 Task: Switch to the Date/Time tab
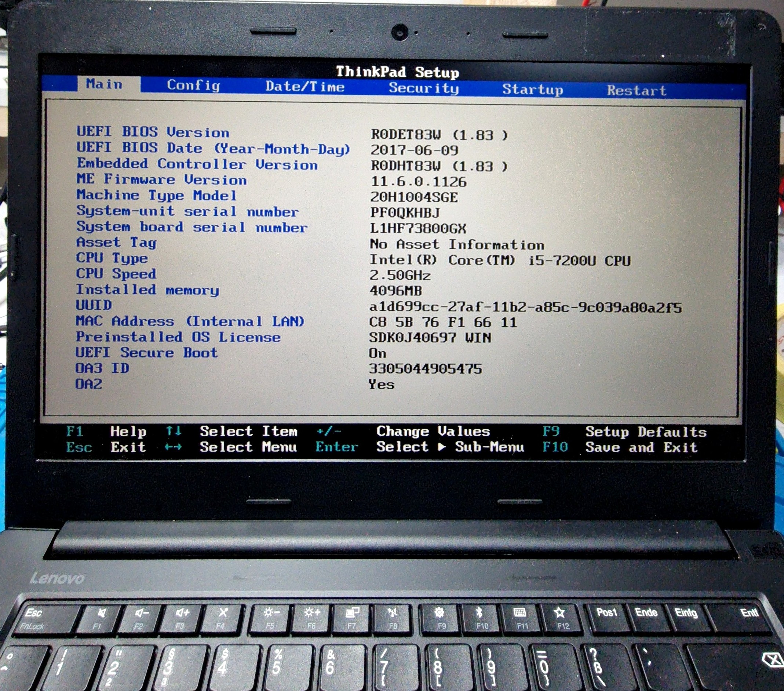coord(305,86)
